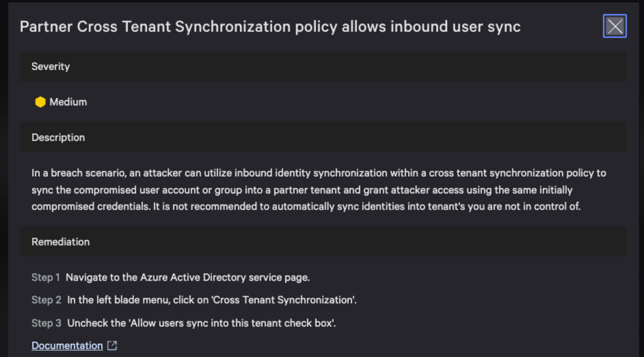Click the 'Navigate to the Azure Active Directory' instruction
Viewport: 644px width, 357px height.
[x=188, y=277]
